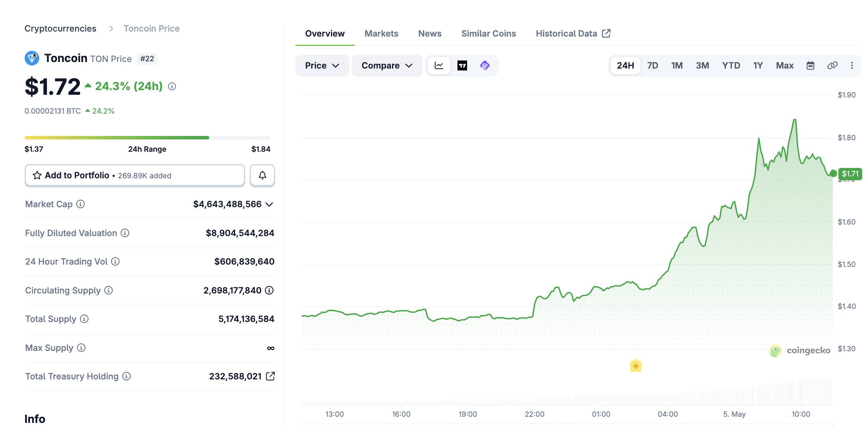The width and height of the screenshot is (868, 426).
Task: Click the 5,174,136,584 total supply value
Action: coord(246,319)
